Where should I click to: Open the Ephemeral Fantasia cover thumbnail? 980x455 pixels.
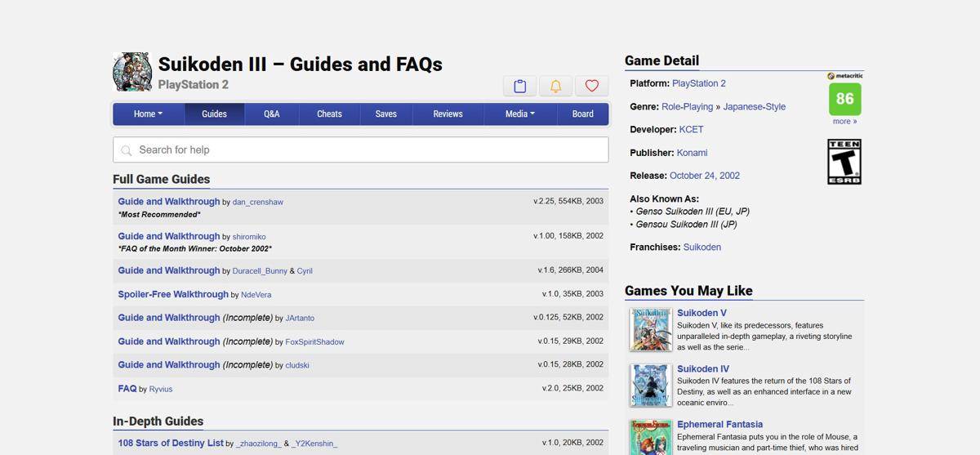click(x=651, y=437)
